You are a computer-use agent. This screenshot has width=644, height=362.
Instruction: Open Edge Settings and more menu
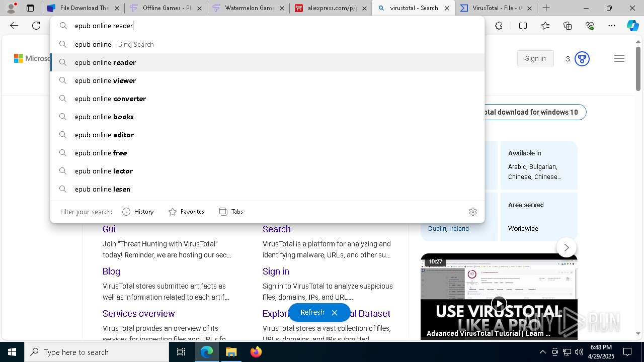612,26
